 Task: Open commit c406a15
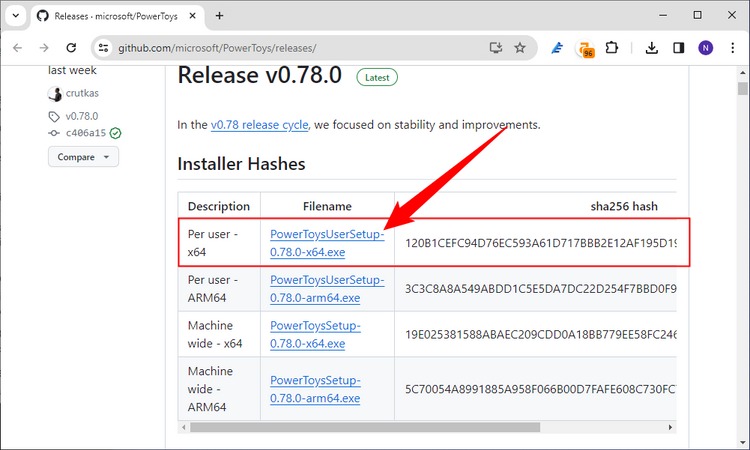pos(86,133)
